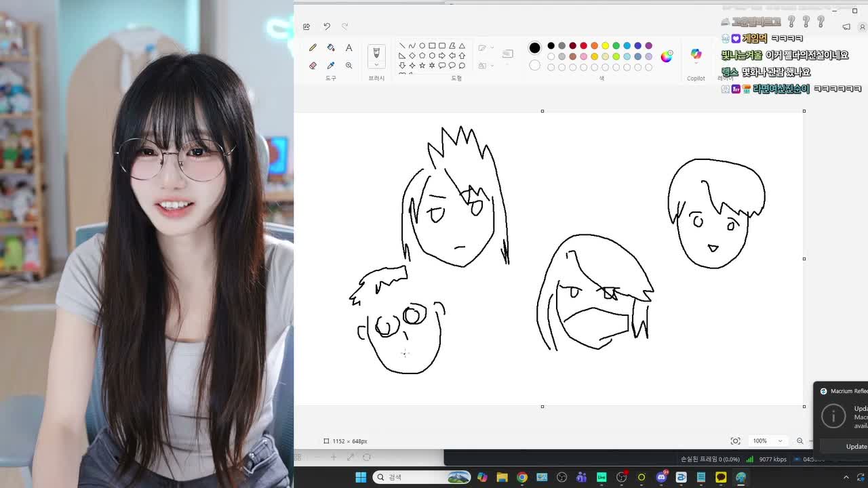Image resolution: width=868 pixels, height=488 pixels.
Task: Choose the yellow color swatch
Action: tap(605, 46)
